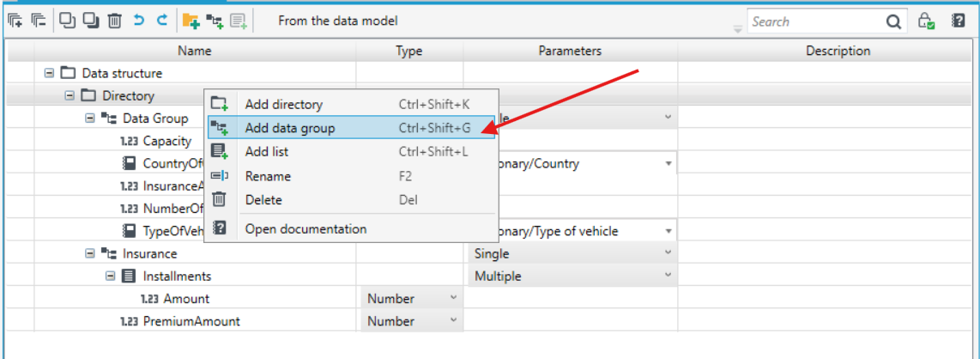The width and height of the screenshot is (980, 359).
Task: Click the From the data model label
Action: [338, 21]
